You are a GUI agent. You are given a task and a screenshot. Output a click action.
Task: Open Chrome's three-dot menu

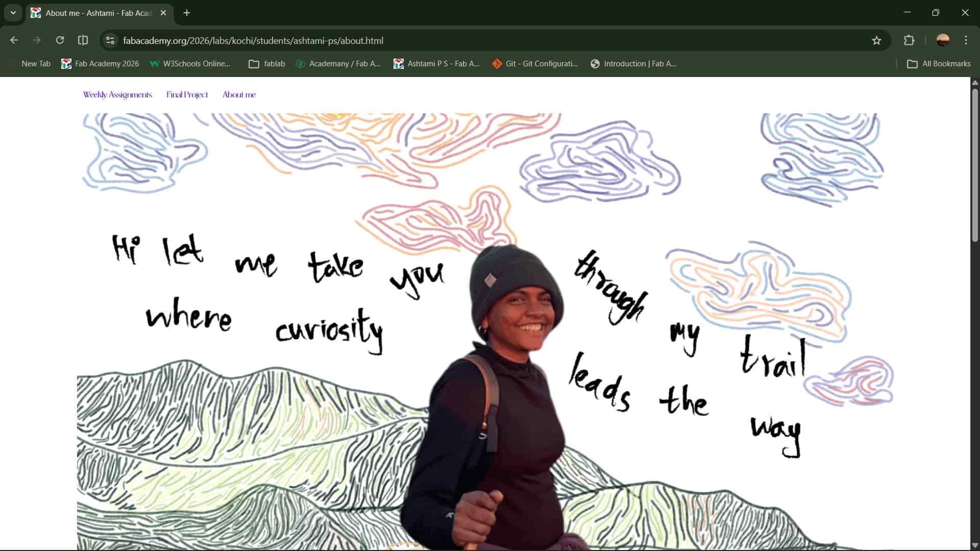966,40
